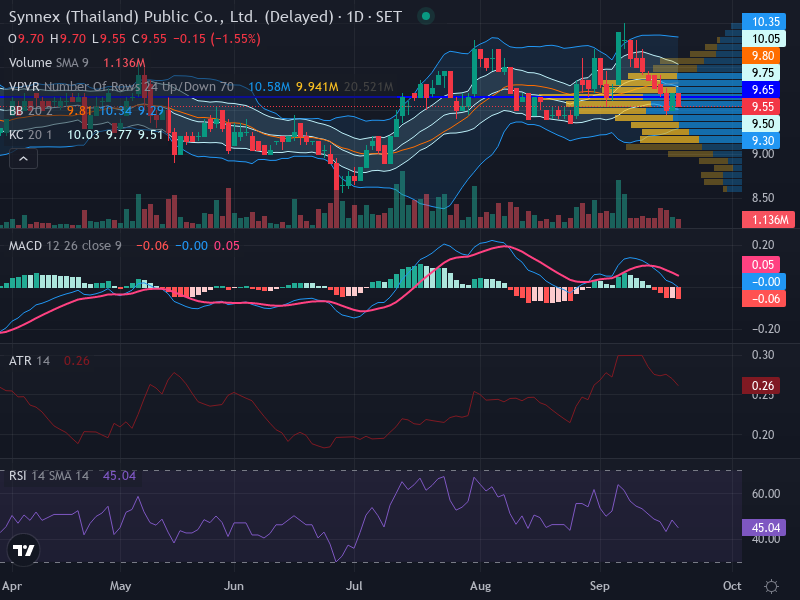Select the Volume SMA 9 indicator label
Screen dimensions: 800x600
click(x=49, y=63)
